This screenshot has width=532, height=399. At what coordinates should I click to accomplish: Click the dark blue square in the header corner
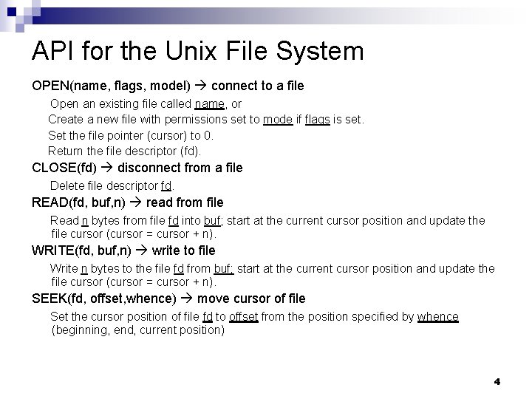point(12,12)
